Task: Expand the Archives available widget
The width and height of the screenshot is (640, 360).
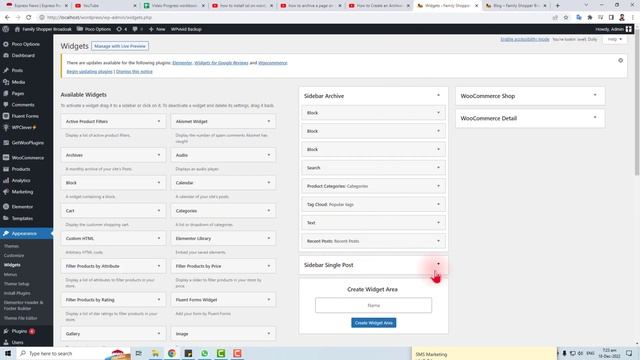Action: 159,155
